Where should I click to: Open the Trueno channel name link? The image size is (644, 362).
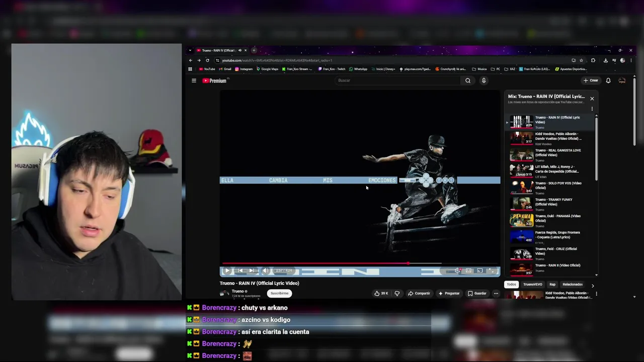tap(237, 291)
